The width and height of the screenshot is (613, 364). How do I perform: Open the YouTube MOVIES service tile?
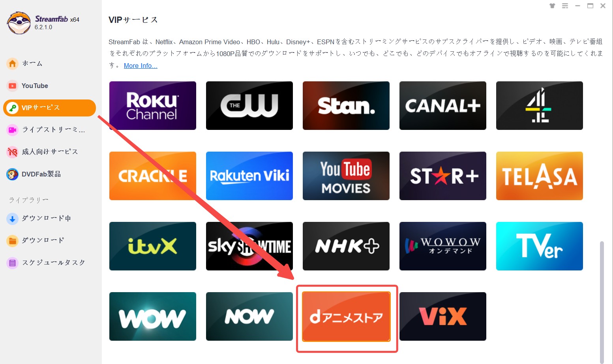pyautogui.click(x=346, y=176)
